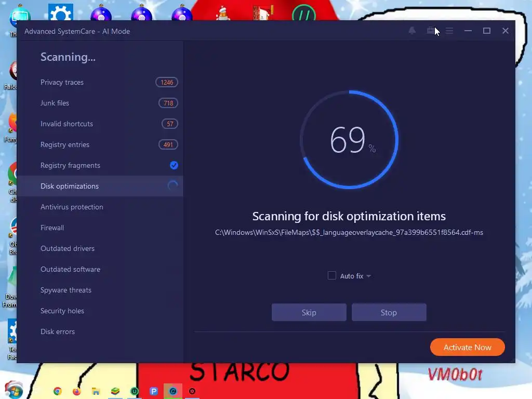Open the Windows Start button with Santa hat
Image resolution: width=532 pixels, height=399 pixels.
point(14,390)
